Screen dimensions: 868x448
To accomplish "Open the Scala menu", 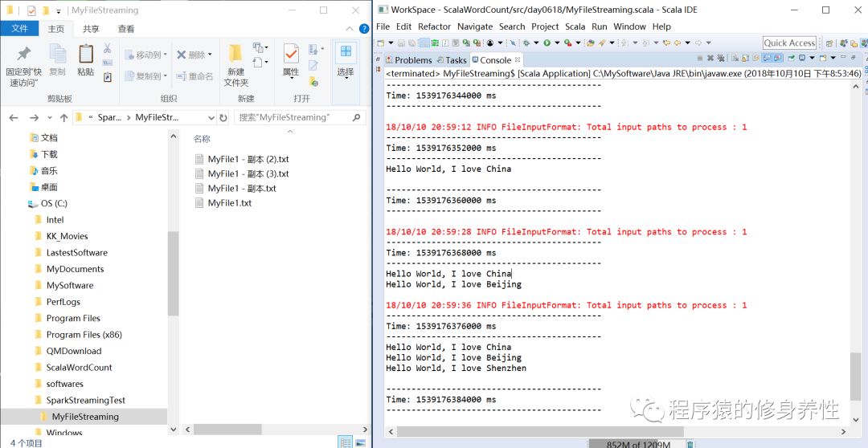I will coord(575,26).
